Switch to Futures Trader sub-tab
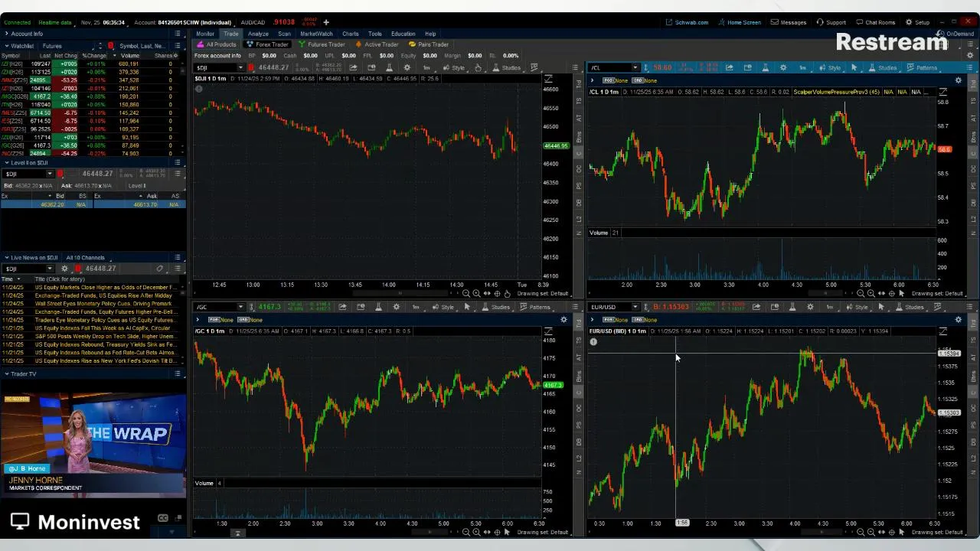The height and width of the screenshot is (551, 980). [322, 44]
